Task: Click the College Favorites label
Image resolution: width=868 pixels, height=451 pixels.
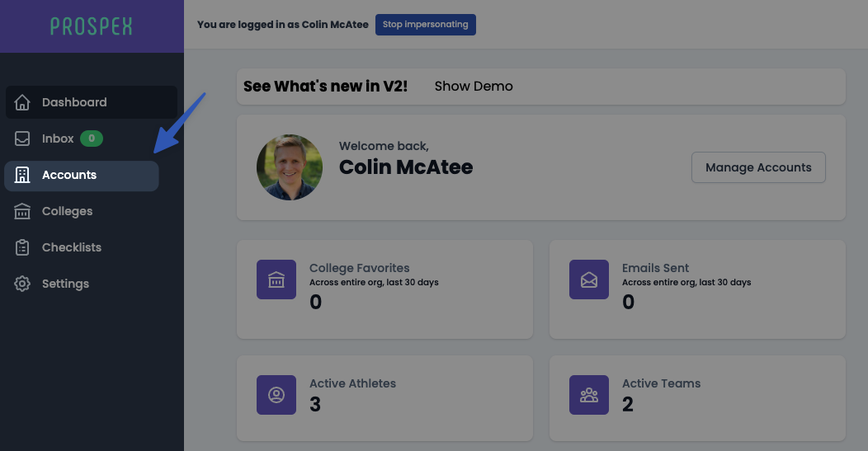Action: (359, 268)
